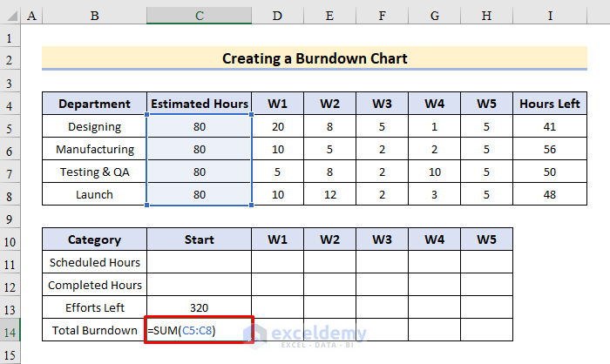Viewport: 610px width, 364px height.
Task: Select column C header
Action: click(200, 16)
